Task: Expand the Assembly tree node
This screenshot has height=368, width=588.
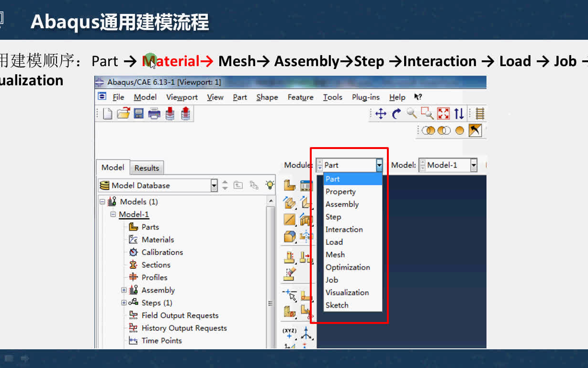Action: 124,290
